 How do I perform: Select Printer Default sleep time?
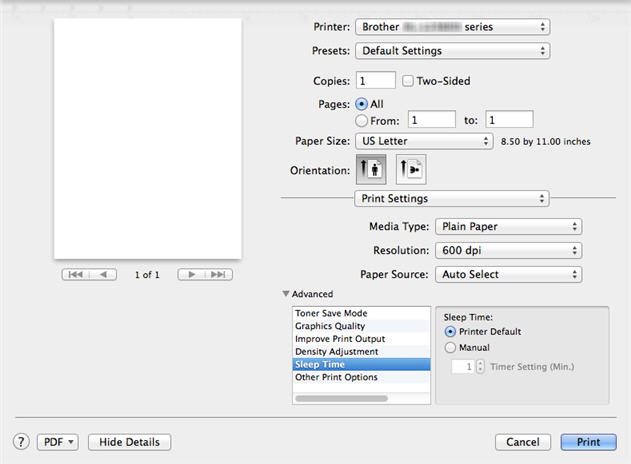click(x=450, y=331)
